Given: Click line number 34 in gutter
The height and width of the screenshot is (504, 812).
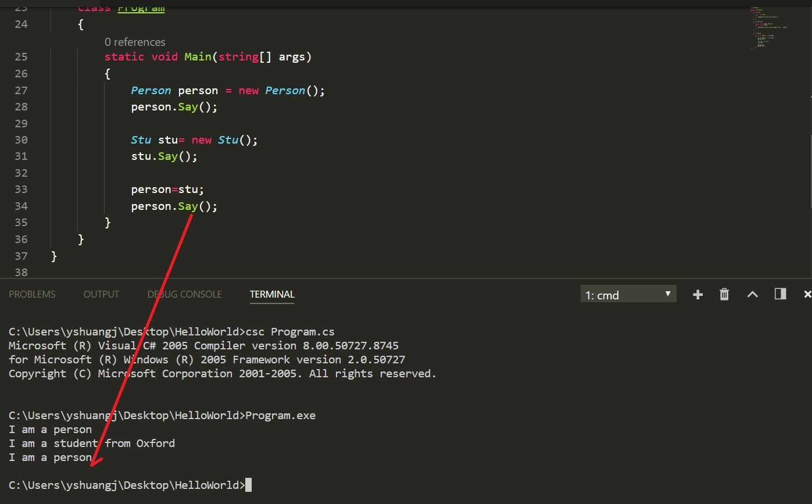Looking at the screenshot, I should [21, 206].
